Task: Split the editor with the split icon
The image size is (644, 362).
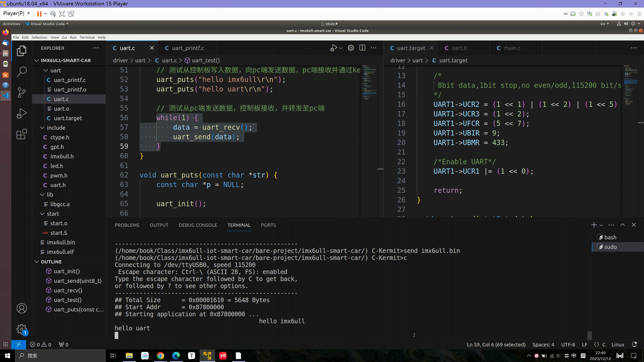Action: (x=362, y=48)
